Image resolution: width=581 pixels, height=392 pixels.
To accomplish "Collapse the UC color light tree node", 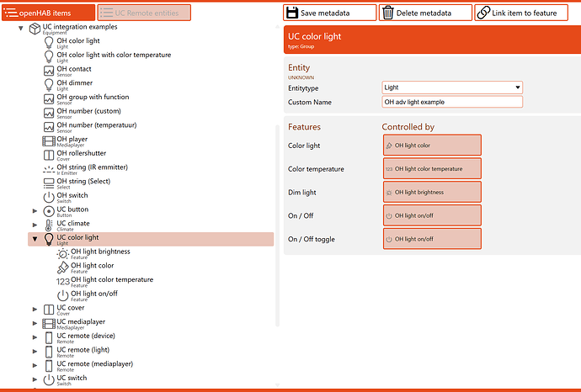I will (35, 239).
